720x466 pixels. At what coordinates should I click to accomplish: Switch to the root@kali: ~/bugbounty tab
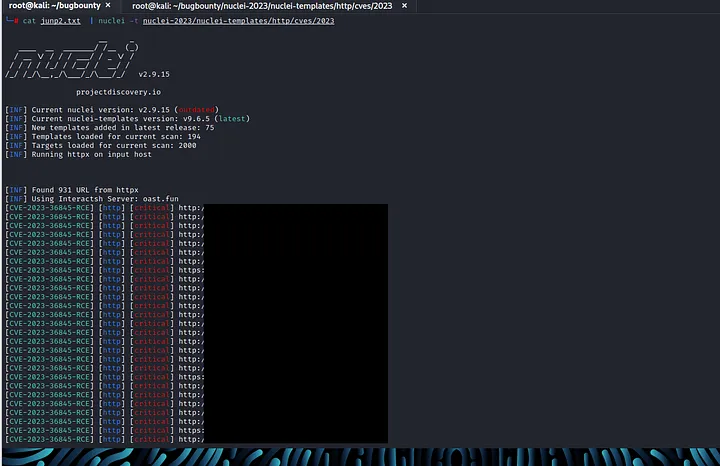[54, 6]
